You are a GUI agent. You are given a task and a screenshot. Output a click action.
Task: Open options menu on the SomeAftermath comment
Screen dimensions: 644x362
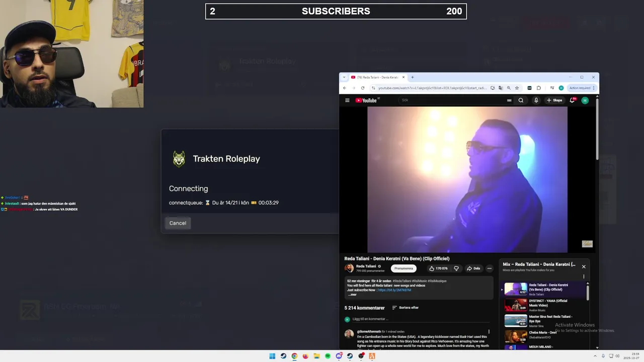[489, 332]
